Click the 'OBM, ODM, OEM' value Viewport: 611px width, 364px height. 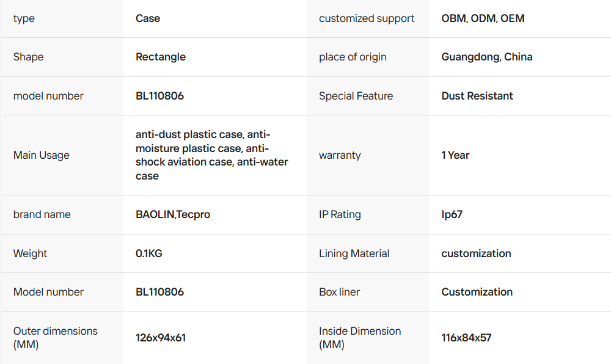click(x=483, y=18)
